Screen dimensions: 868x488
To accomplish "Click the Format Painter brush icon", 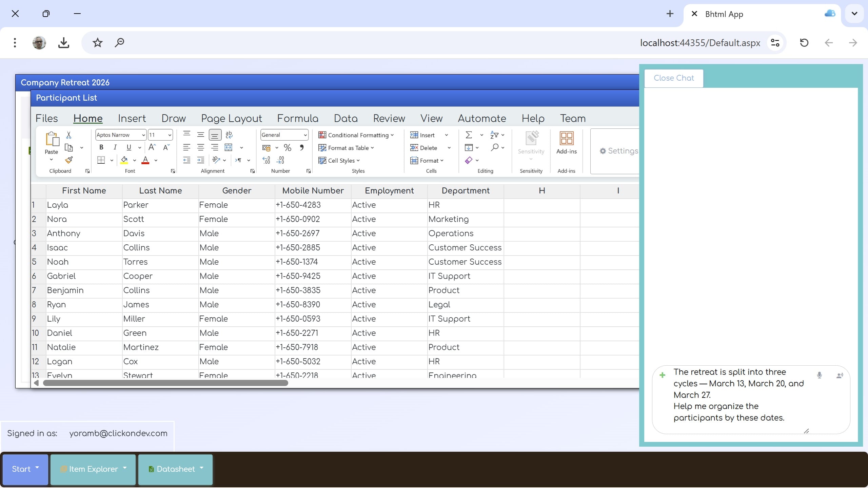I will pyautogui.click(x=69, y=160).
